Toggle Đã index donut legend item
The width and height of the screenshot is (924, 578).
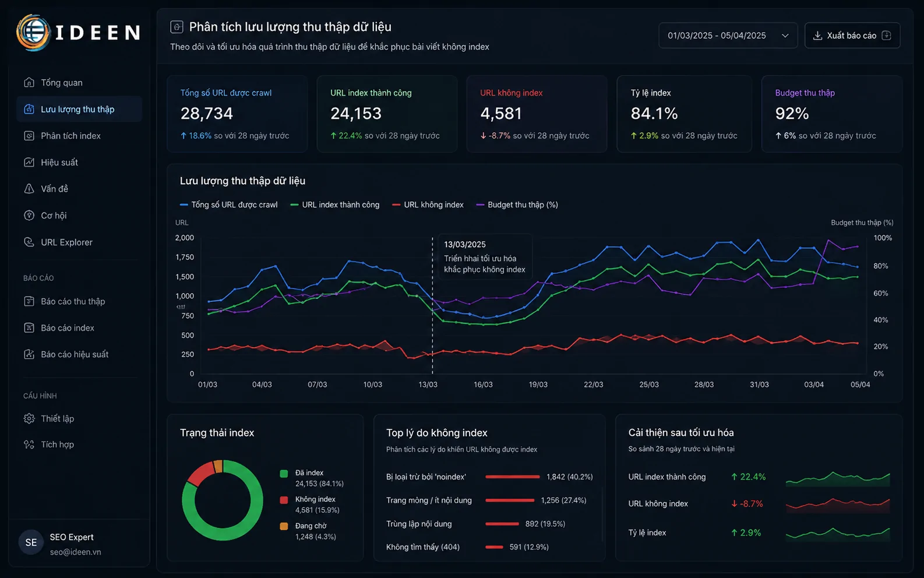[x=312, y=478]
